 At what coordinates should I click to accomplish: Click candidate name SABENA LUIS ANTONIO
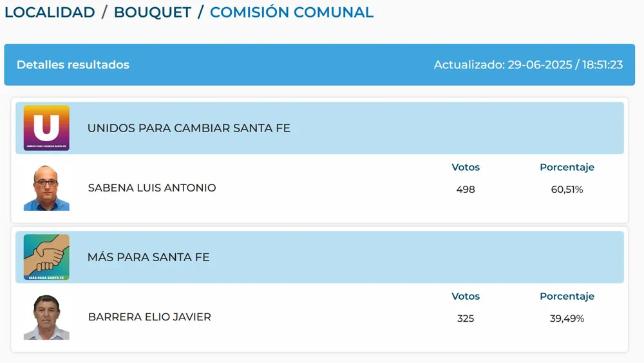point(152,188)
